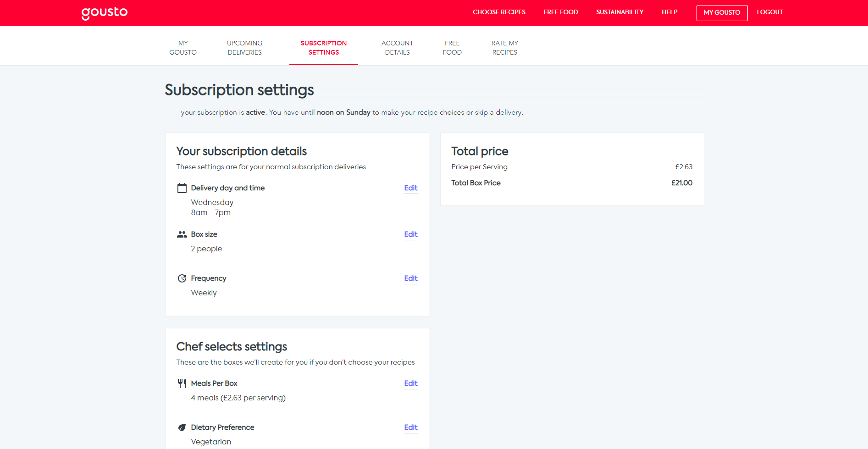Click the 'Total Box Price' label

[476, 183]
